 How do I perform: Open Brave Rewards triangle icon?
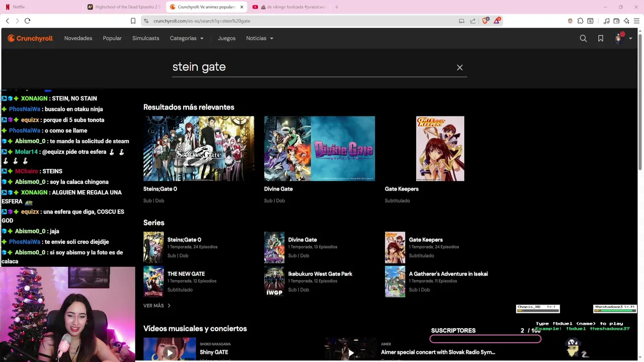coord(497,21)
